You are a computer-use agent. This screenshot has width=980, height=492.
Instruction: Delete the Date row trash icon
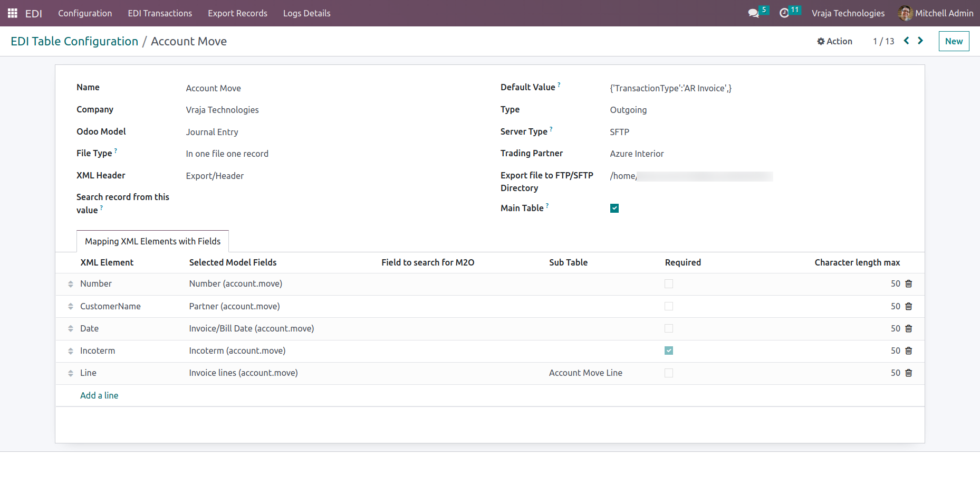tap(908, 328)
